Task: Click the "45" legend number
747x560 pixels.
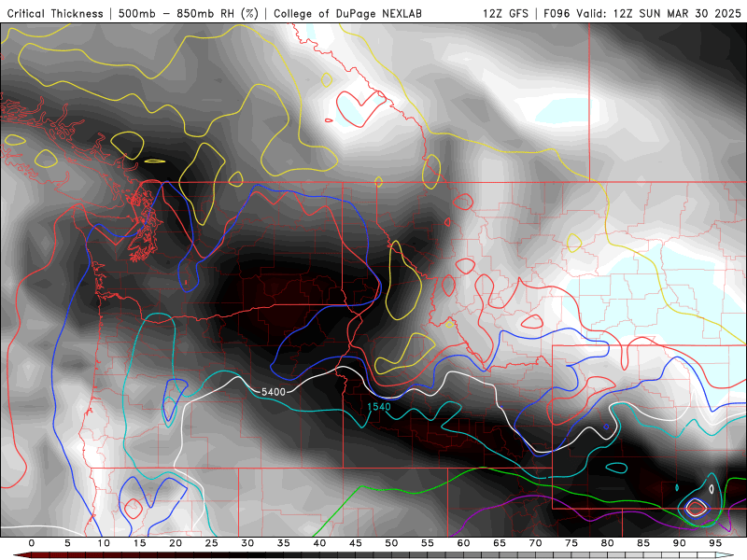Action: click(356, 543)
